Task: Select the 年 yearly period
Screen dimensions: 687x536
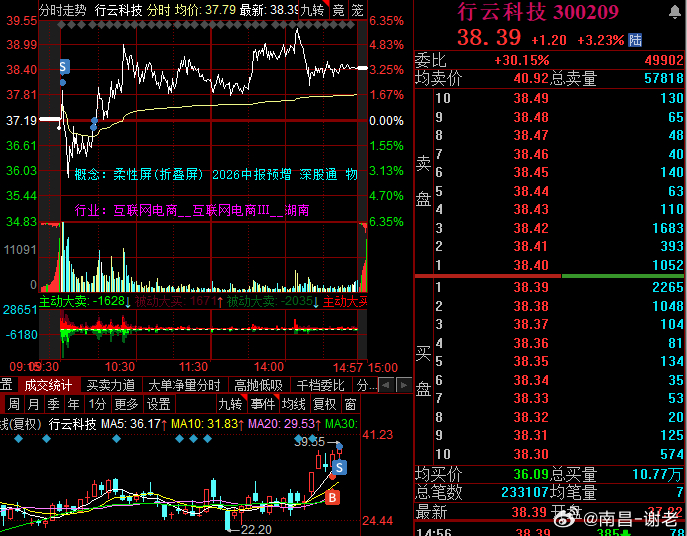Action: click(73, 404)
